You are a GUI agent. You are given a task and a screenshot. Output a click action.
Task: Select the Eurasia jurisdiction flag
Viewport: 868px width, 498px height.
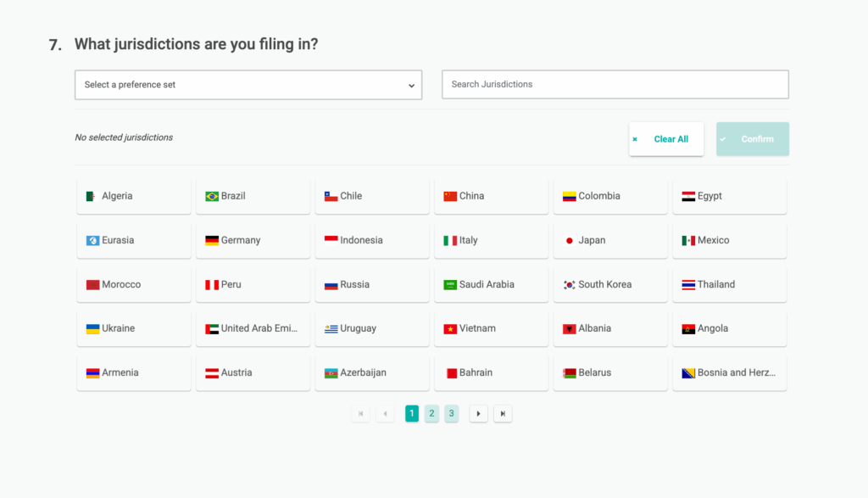point(133,239)
